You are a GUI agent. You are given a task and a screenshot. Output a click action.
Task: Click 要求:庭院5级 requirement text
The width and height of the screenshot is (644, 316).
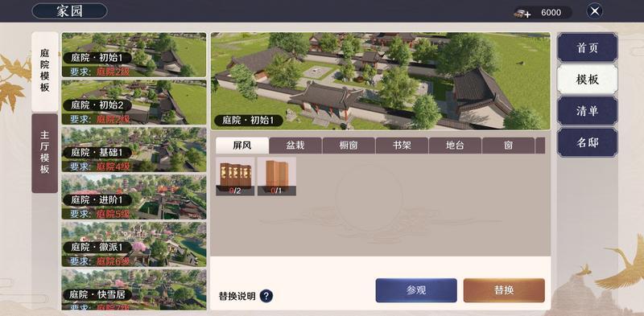[x=100, y=214]
